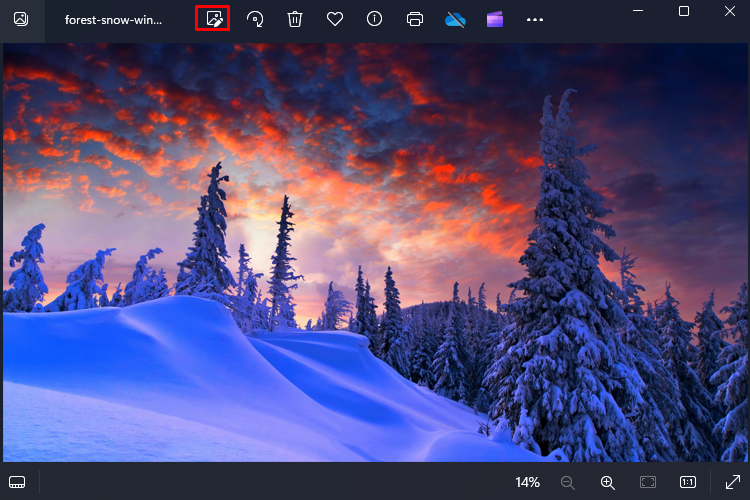Viewport: 750px width, 500px height.
Task: Click the snowy forest sunset photo
Action: (375, 252)
